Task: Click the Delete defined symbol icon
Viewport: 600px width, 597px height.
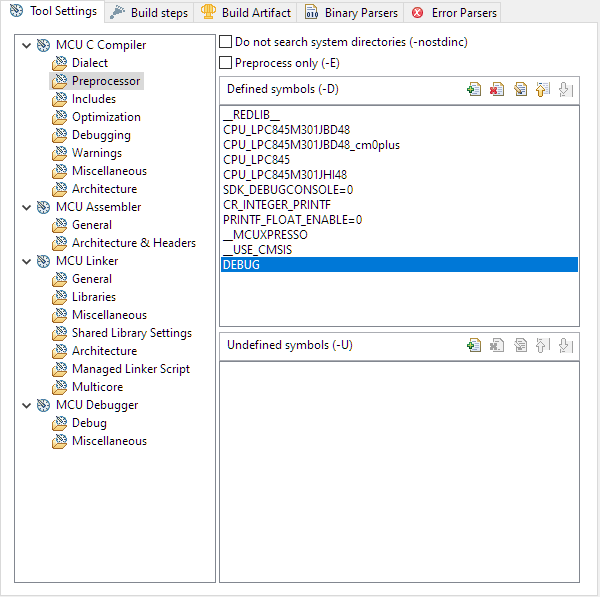Action: pos(497,90)
